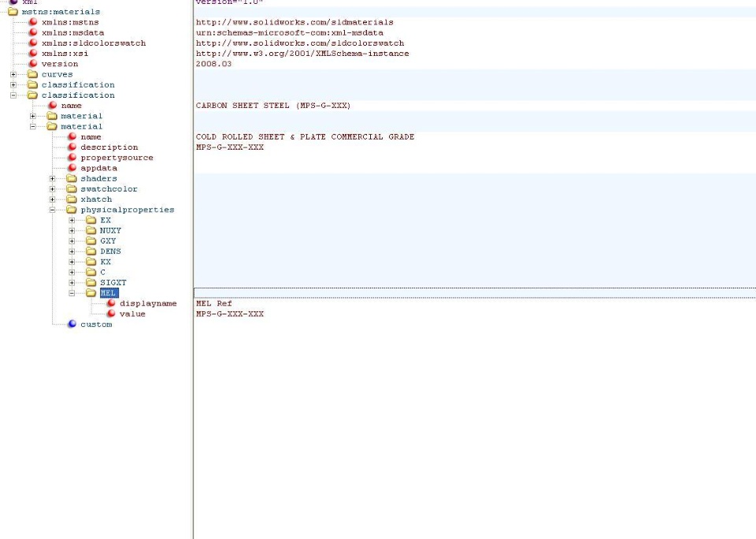Click the COLD ROLLED SHEET & PLATE value
Viewport: 756px width, 539px height.
point(306,137)
